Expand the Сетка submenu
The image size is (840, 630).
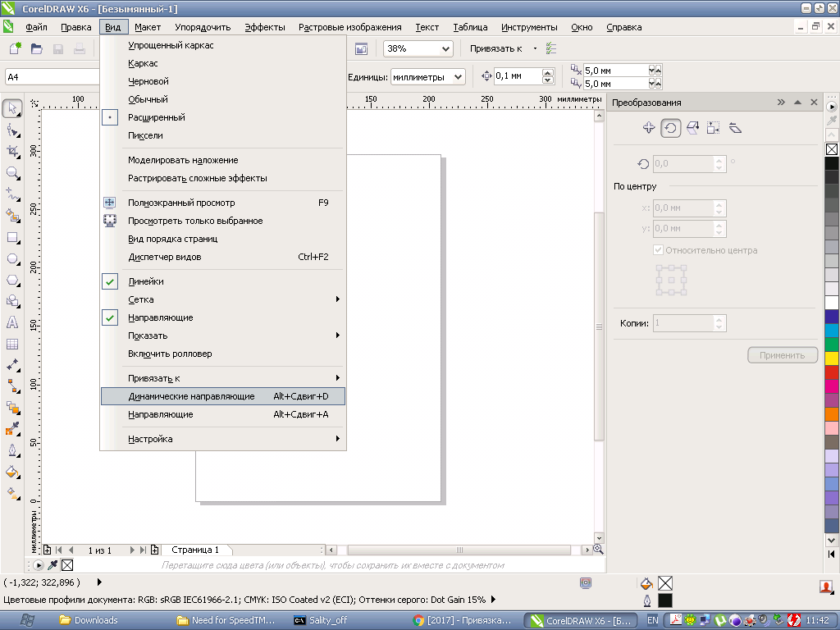coord(222,299)
